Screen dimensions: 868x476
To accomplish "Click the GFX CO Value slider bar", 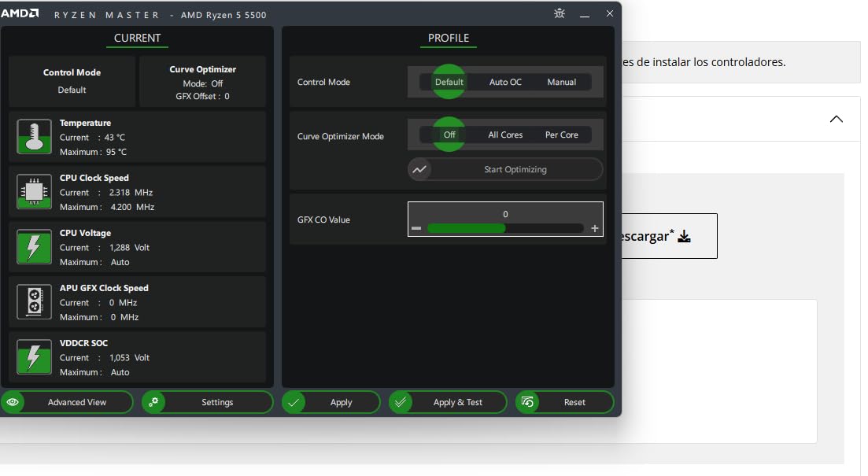I will point(505,228).
